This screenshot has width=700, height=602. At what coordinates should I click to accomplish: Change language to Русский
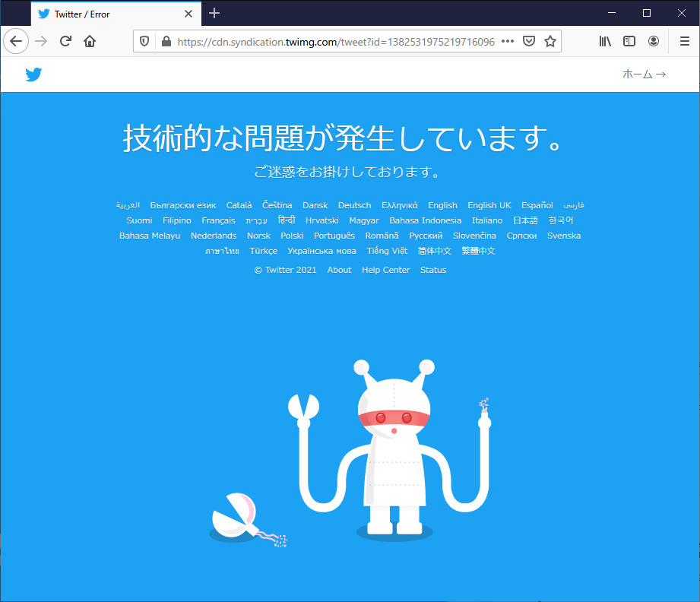[426, 236]
